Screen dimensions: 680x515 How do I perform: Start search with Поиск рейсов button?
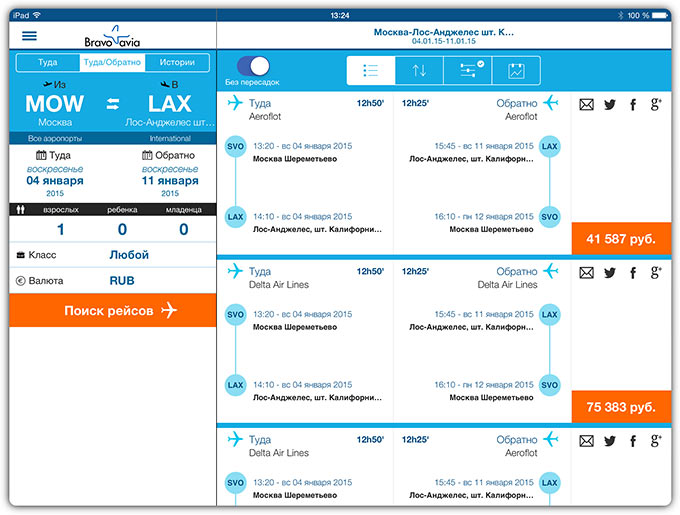113,310
